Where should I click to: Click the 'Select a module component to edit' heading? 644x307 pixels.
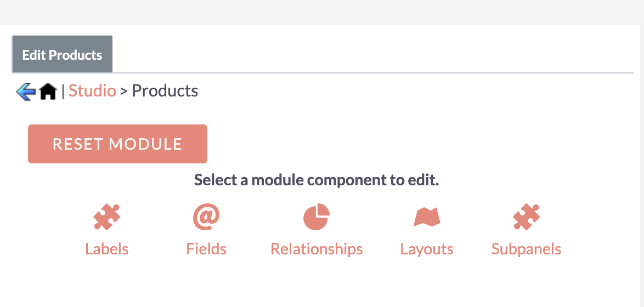[317, 180]
